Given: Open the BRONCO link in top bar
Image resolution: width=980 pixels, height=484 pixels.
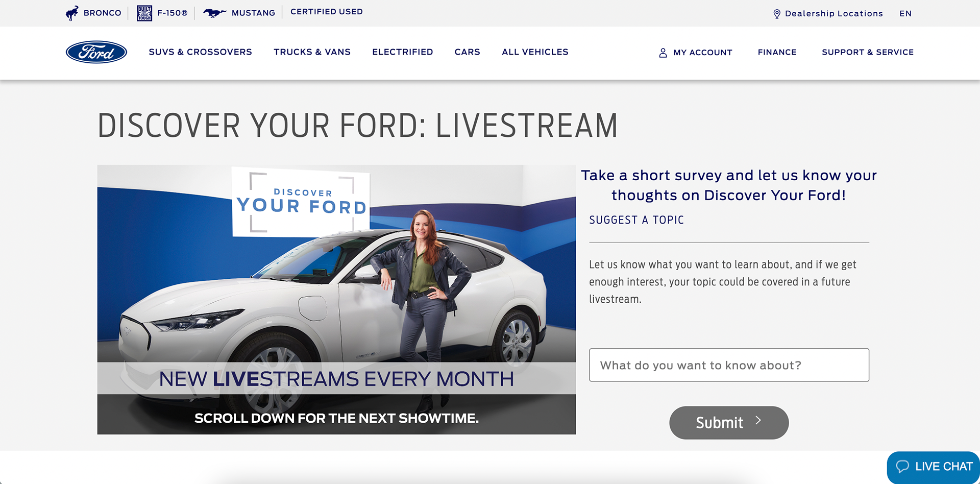Looking at the screenshot, I should point(103,13).
